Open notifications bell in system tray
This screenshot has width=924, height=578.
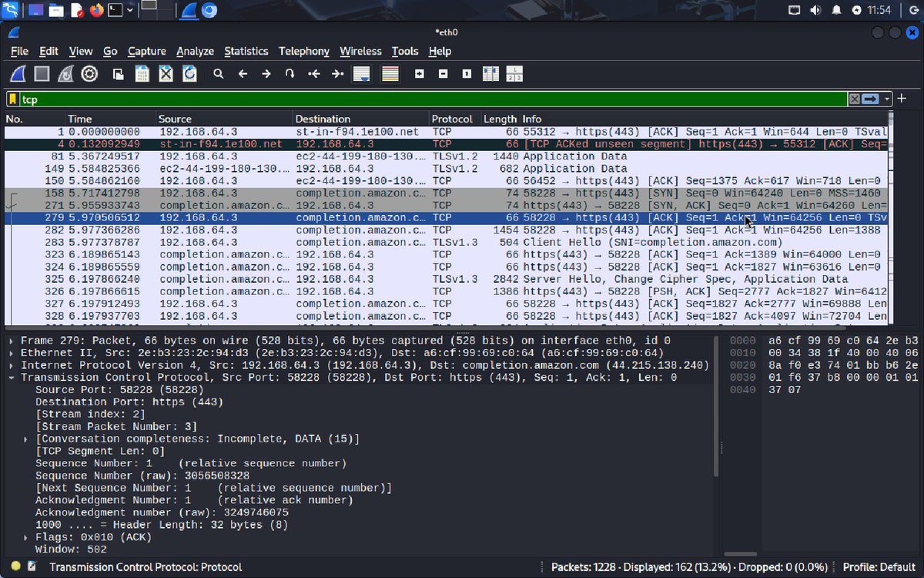tap(836, 10)
